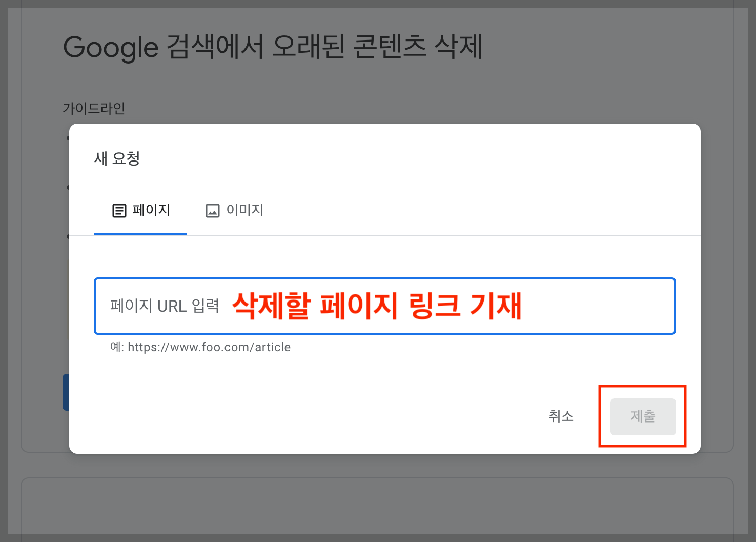Switch to the 이미지 tab
This screenshot has height=542, width=756.
click(x=245, y=210)
